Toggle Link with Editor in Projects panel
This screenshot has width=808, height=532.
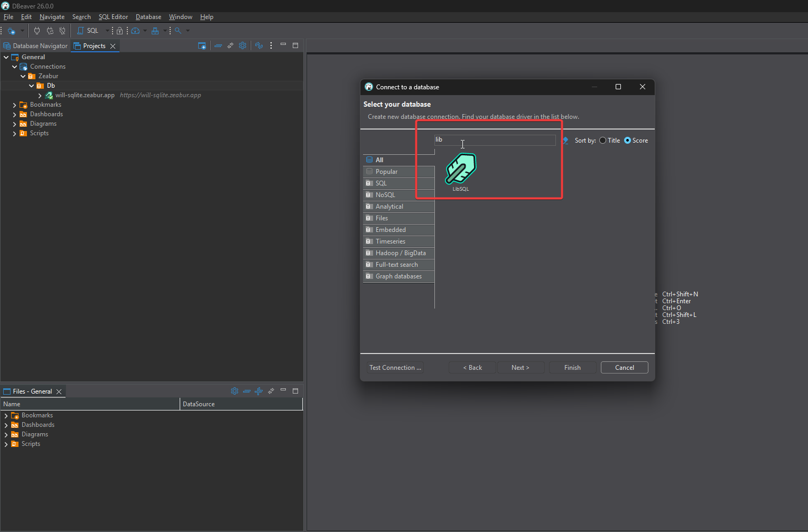tap(230, 46)
